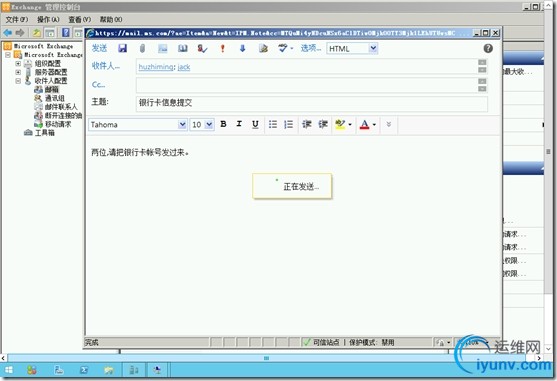Select 通讯组 in the console tree

click(x=55, y=98)
